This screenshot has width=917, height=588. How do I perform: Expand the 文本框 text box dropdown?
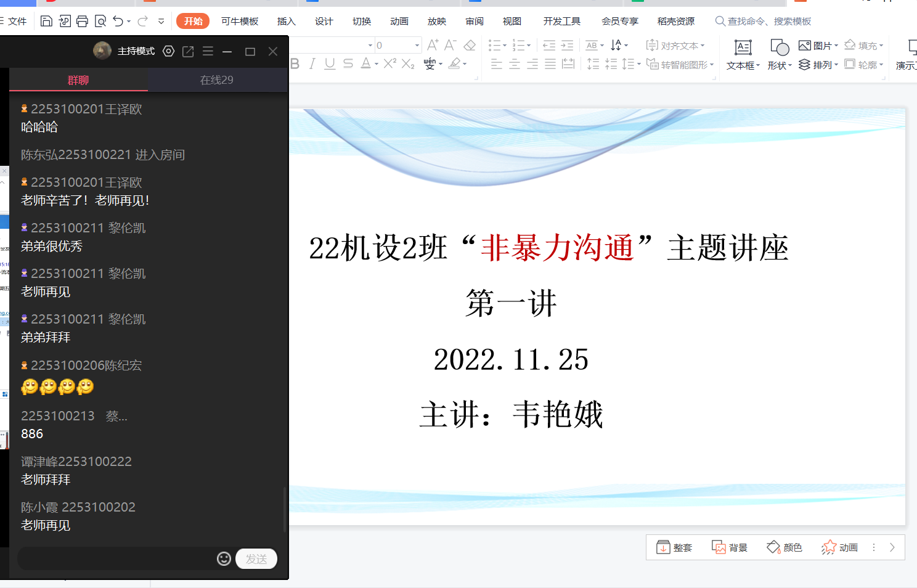(743, 65)
